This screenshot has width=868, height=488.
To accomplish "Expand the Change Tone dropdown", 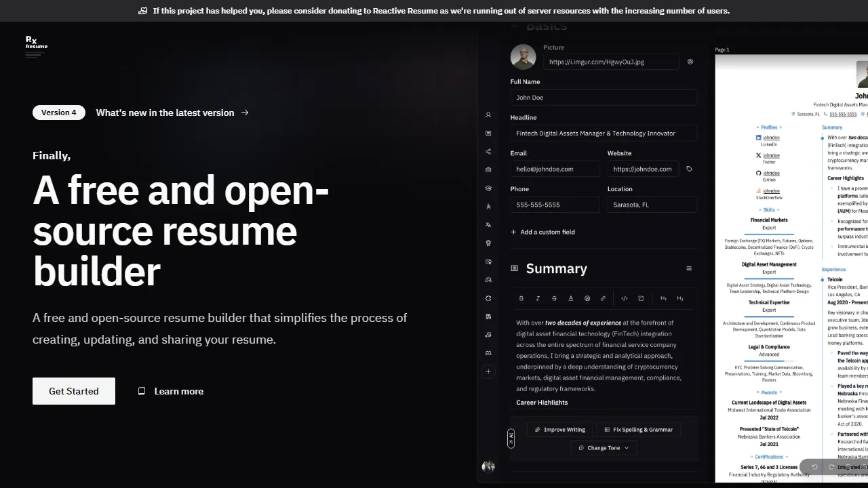I will pyautogui.click(x=604, y=447).
